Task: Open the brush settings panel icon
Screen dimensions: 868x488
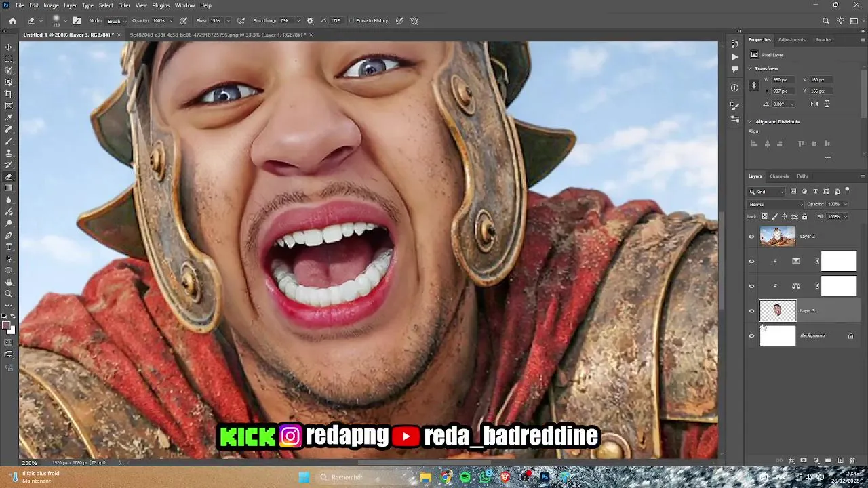Action: 77,21
